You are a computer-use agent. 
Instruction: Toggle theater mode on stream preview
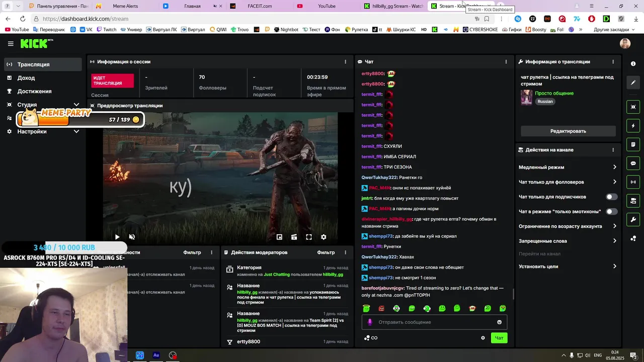(x=294, y=237)
